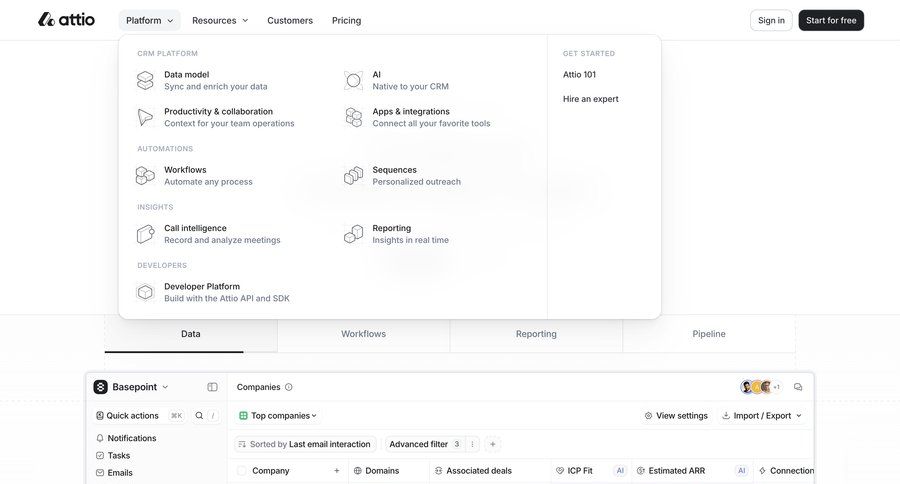Click the Connection column header

[x=784, y=471]
